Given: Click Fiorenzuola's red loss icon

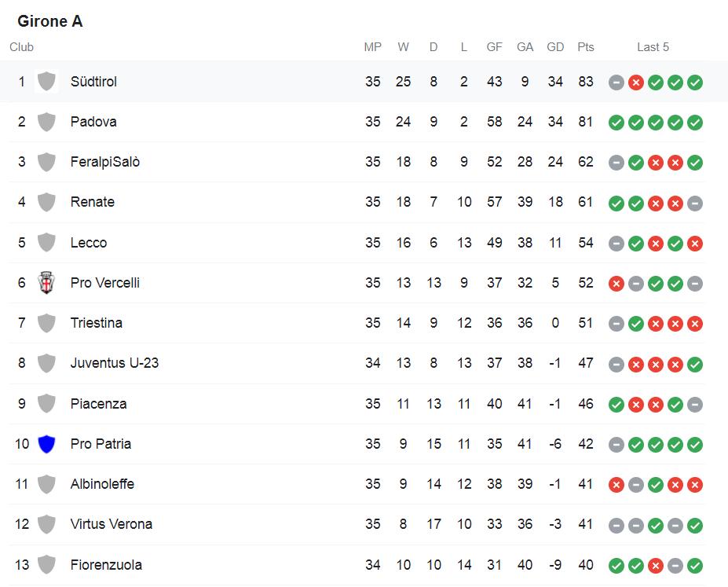Looking at the screenshot, I should point(655,566).
